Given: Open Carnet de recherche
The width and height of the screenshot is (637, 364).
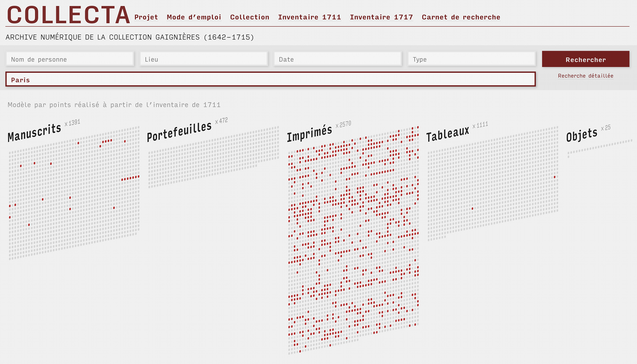Looking at the screenshot, I should [x=461, y=17].
